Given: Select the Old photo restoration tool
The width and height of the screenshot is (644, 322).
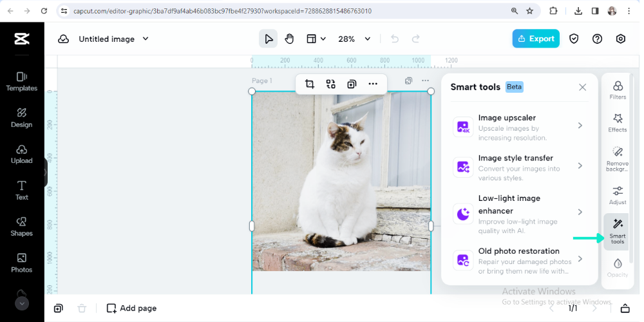Looking at the screenshot, I should click(x=520, y=259).
